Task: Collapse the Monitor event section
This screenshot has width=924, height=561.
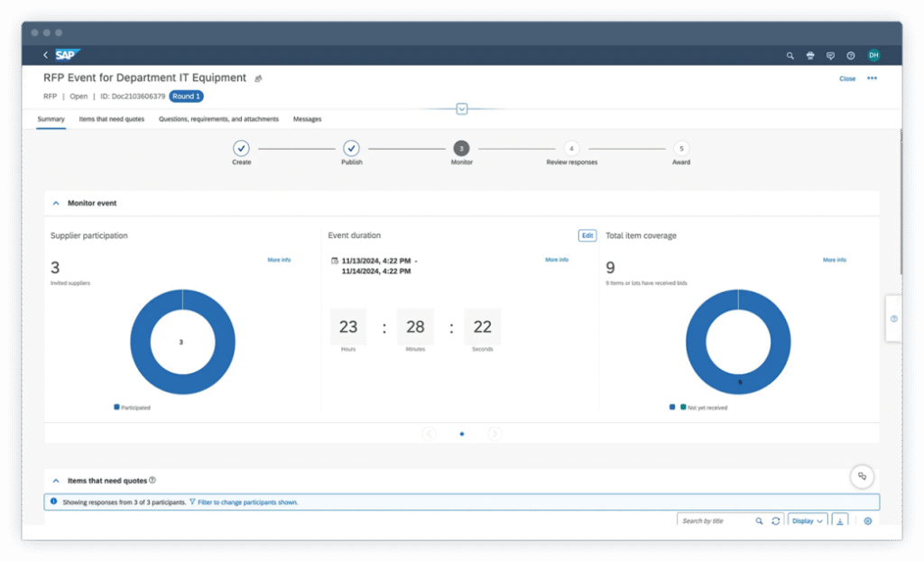Action: [x=56, y=204]
